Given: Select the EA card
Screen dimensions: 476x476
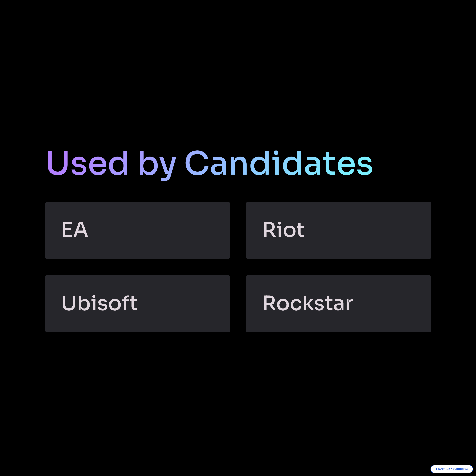Looking at the screenshot, I should [137, 230].
